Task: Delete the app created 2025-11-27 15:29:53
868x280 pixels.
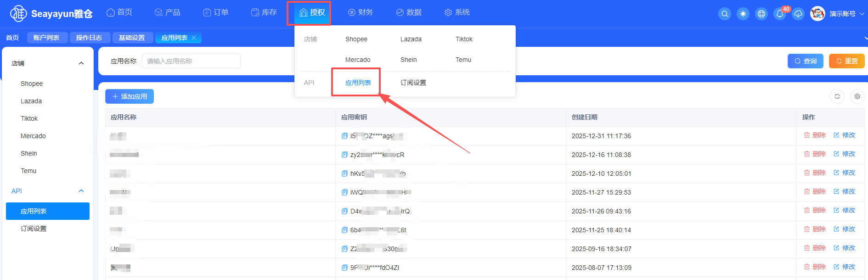Action: 815,191
